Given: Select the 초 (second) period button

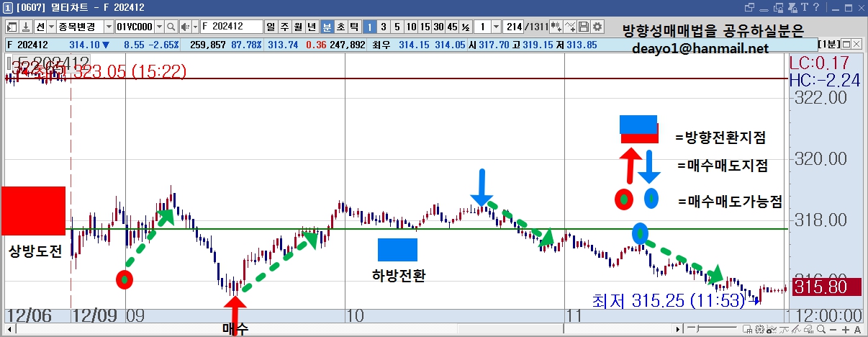Looking at the screenshot, I should click(x=340, y=27).
